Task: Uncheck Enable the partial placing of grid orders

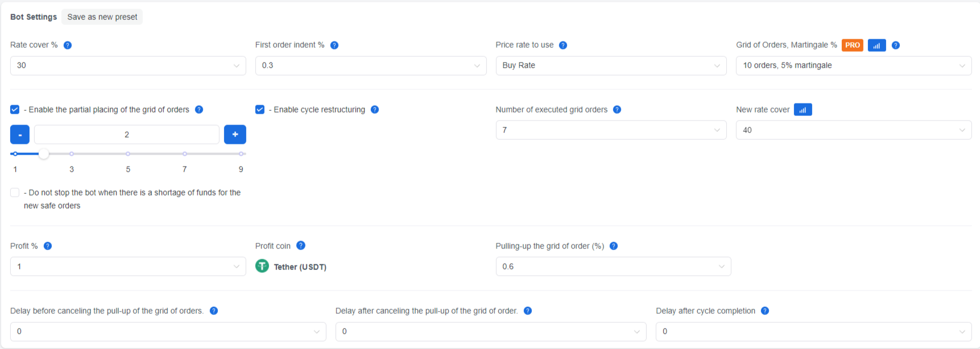Action: (15, 110)
